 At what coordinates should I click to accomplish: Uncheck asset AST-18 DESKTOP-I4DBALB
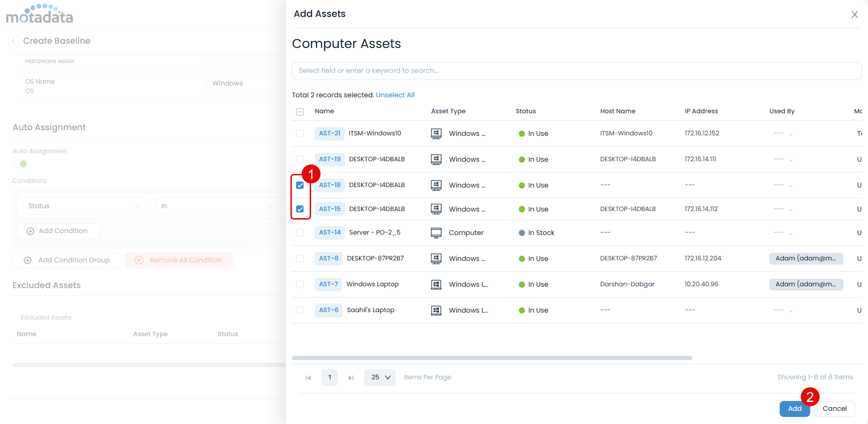(x=300, y=185)
